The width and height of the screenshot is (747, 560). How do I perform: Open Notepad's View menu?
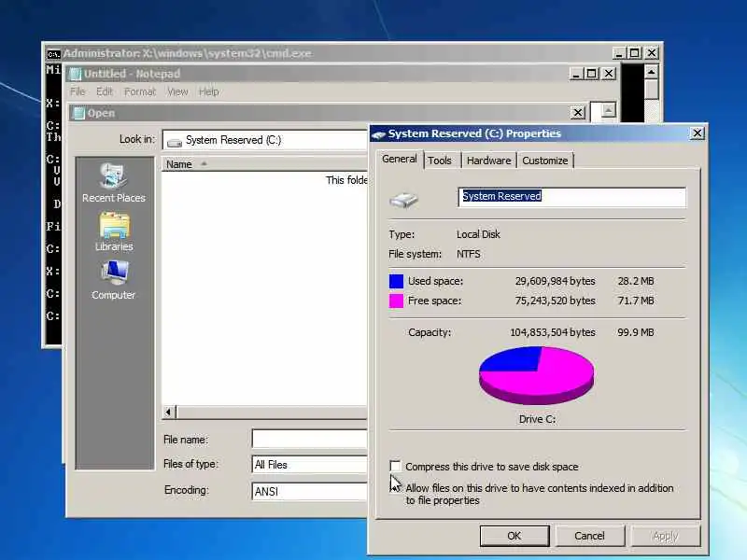[177, 91]
